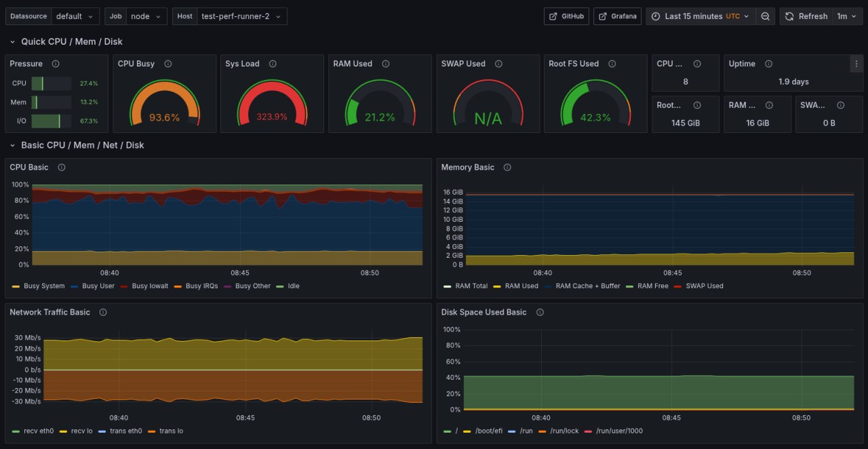This screenshot has width=868, height=449.
Task: Open the GitHub link
Action: pyautogui.click(x=566, y=16)
